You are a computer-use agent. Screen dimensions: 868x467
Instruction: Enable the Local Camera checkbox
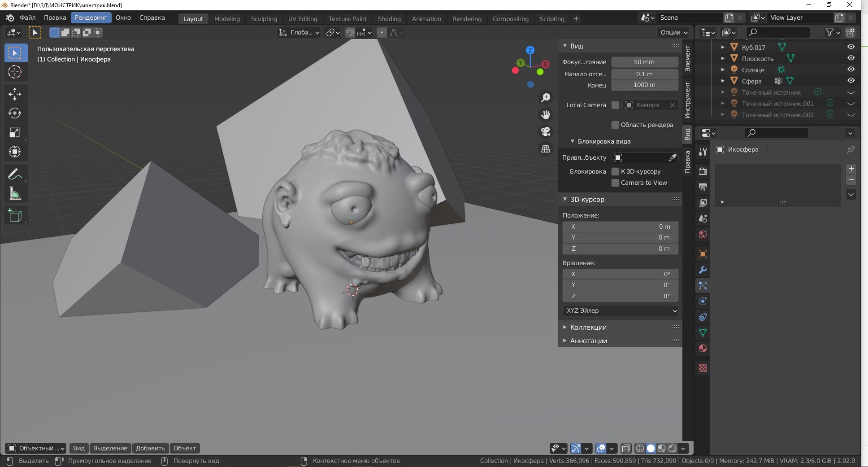tap(615, 105)
